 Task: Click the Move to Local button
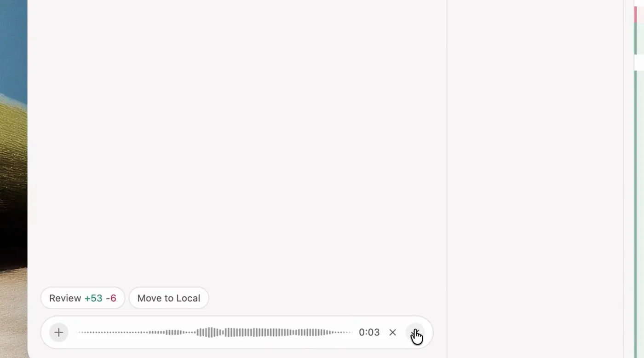click(x=169, y=298)
